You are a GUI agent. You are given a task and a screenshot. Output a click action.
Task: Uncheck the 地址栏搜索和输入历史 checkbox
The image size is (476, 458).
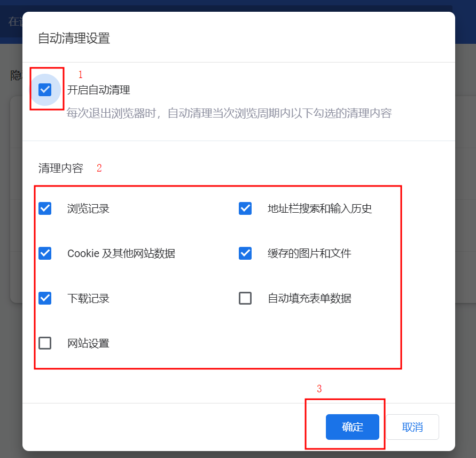point(245,208)
